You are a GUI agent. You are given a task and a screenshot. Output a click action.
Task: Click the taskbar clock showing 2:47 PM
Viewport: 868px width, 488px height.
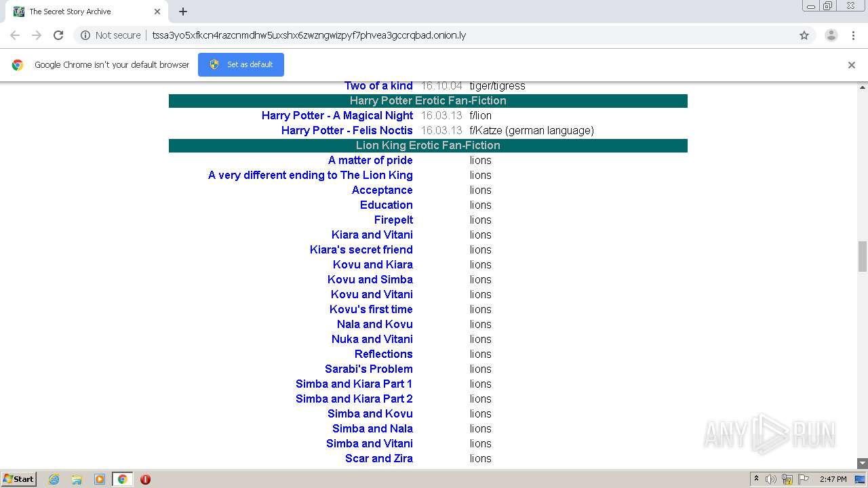point(833,479)
